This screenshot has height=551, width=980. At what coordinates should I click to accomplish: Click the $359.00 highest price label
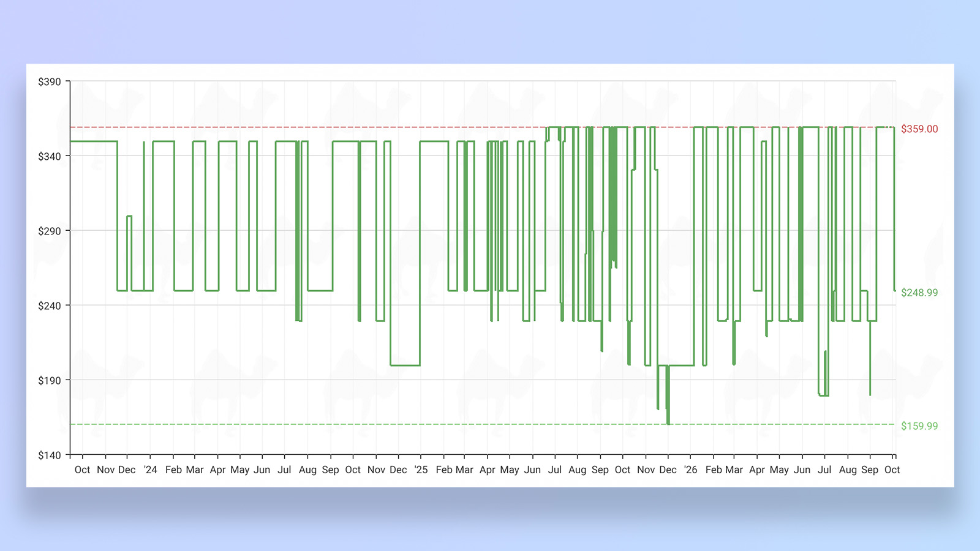click(919, 129)
